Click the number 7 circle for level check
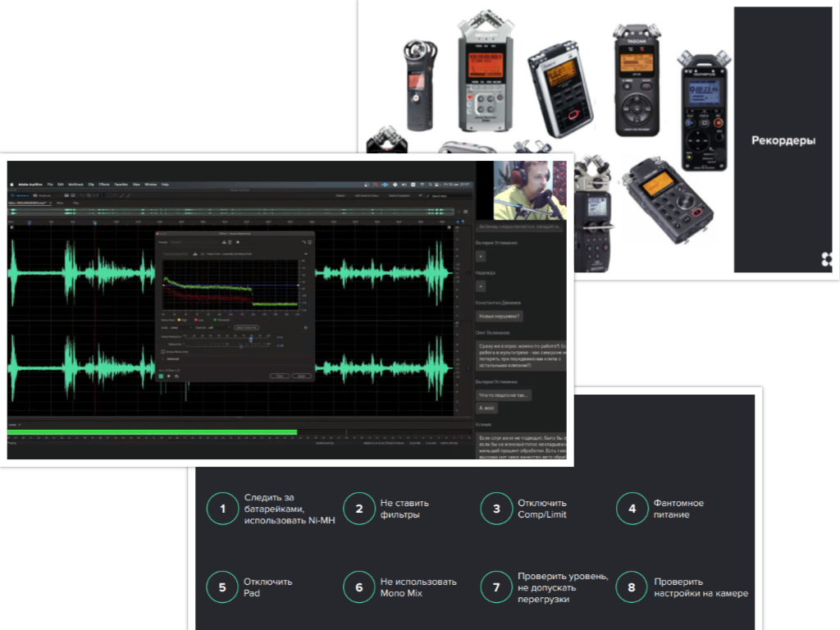The image size is (840, 630). coord(496,587)
